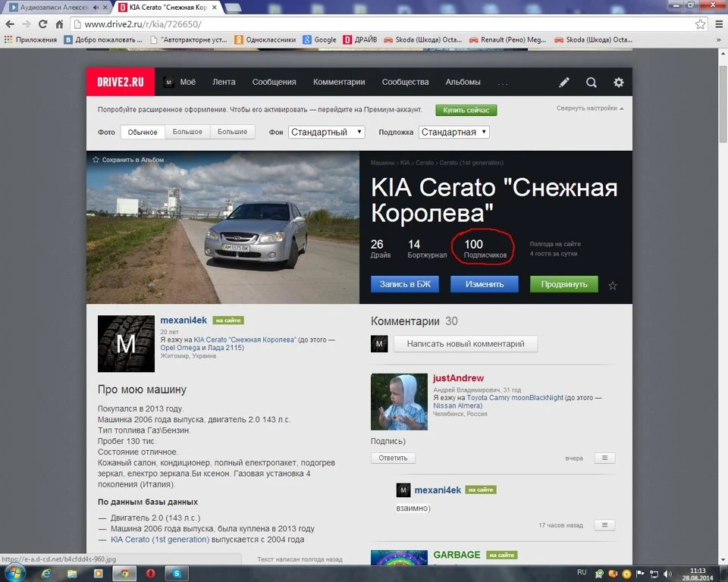Open the Лада 2115 link
The height and width of the screenshot is (582, 728).
pos(224,348)
